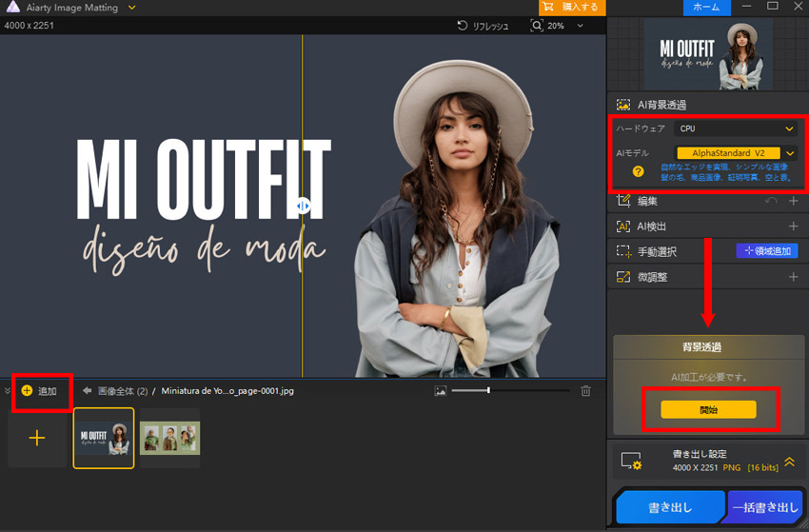809x532 pixels.
Task: Click the thumbnail size image icon
Action: (440, 390)
